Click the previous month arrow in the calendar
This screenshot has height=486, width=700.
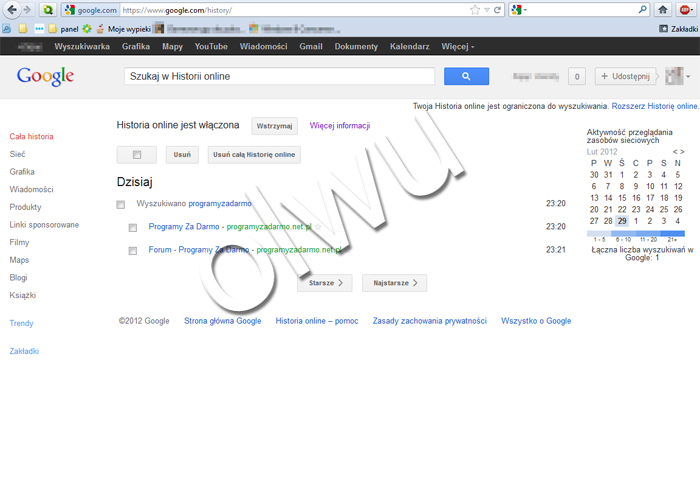[x=675, y=152]
